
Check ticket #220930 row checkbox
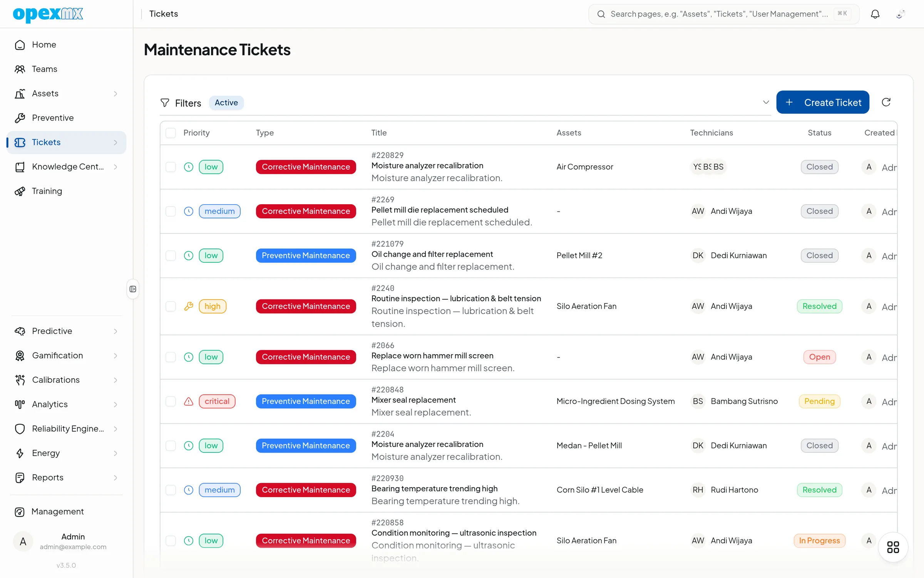click(171, 490)
